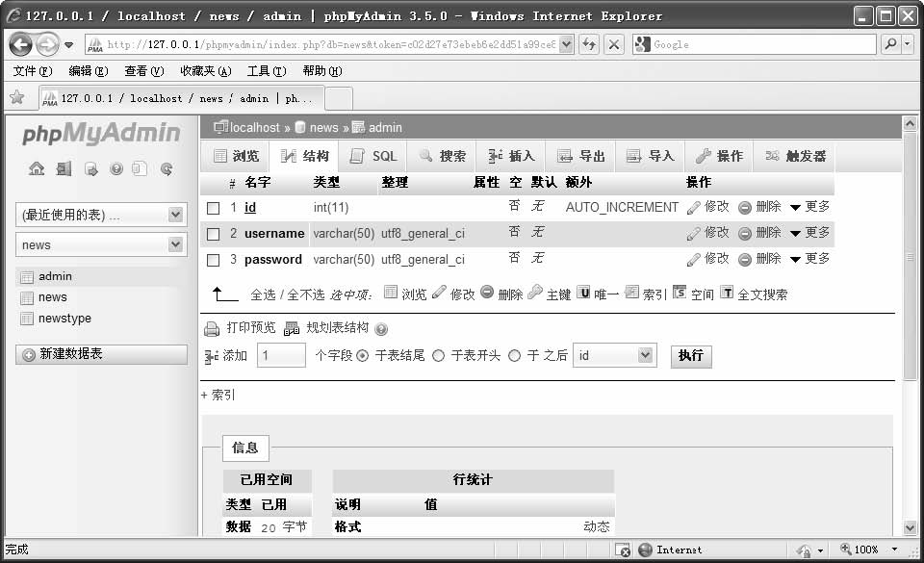Click the page vertical scrollbar down arrow
The height and width of the screenshot is (563, 924).
pos(910,527)
